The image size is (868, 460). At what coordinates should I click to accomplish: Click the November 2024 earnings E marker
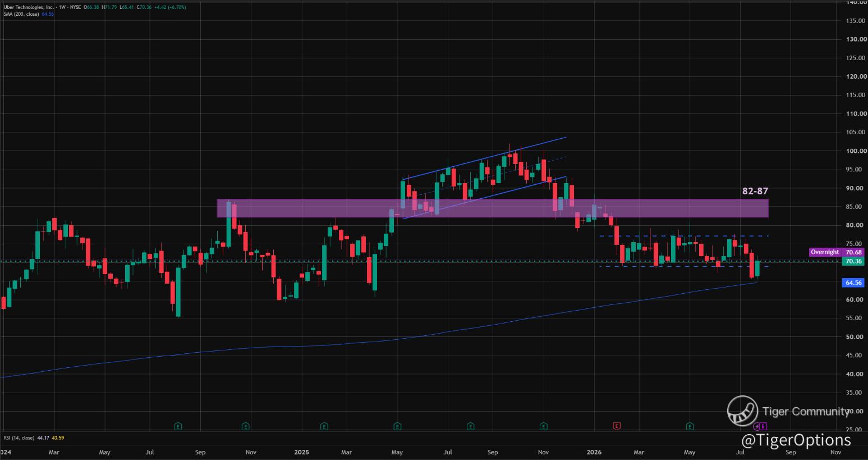coord(246,426)
